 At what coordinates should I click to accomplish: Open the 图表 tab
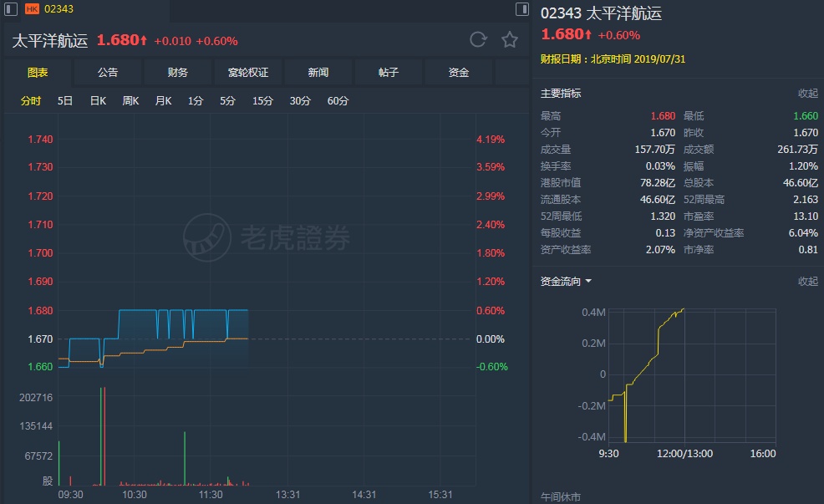tap(38, 73)
